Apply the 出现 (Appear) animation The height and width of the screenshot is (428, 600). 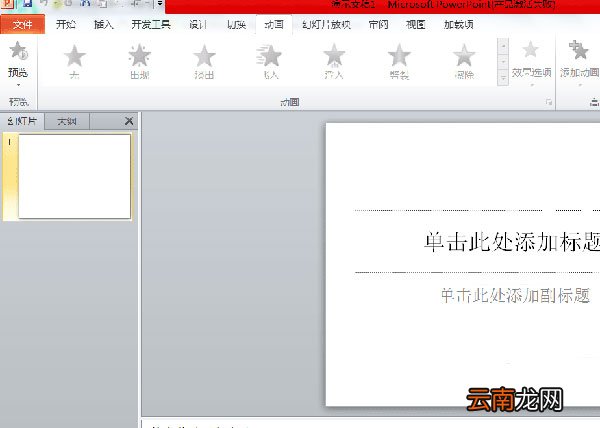click(140, 61)
